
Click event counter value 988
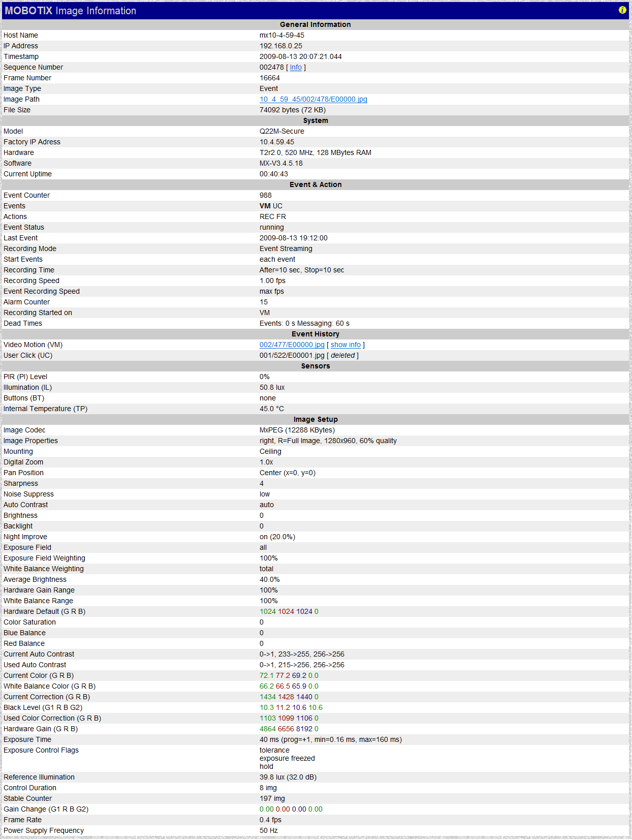(266, 195)
